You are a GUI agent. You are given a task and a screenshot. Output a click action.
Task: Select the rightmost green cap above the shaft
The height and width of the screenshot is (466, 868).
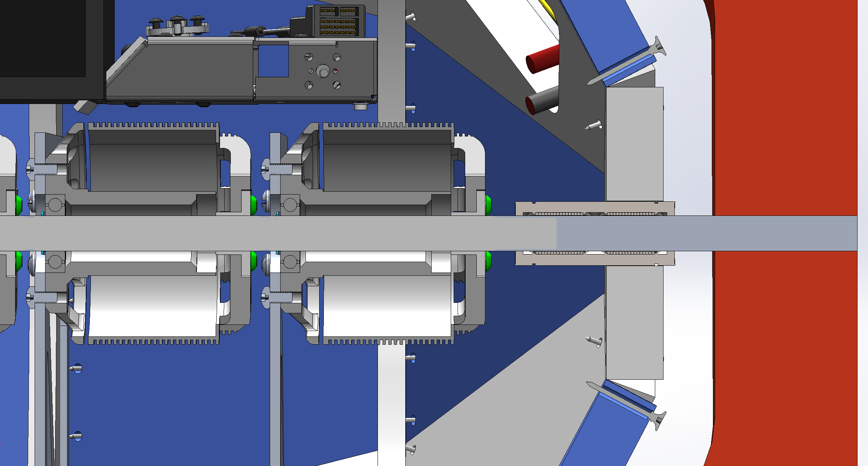click(x=488, y=205)
